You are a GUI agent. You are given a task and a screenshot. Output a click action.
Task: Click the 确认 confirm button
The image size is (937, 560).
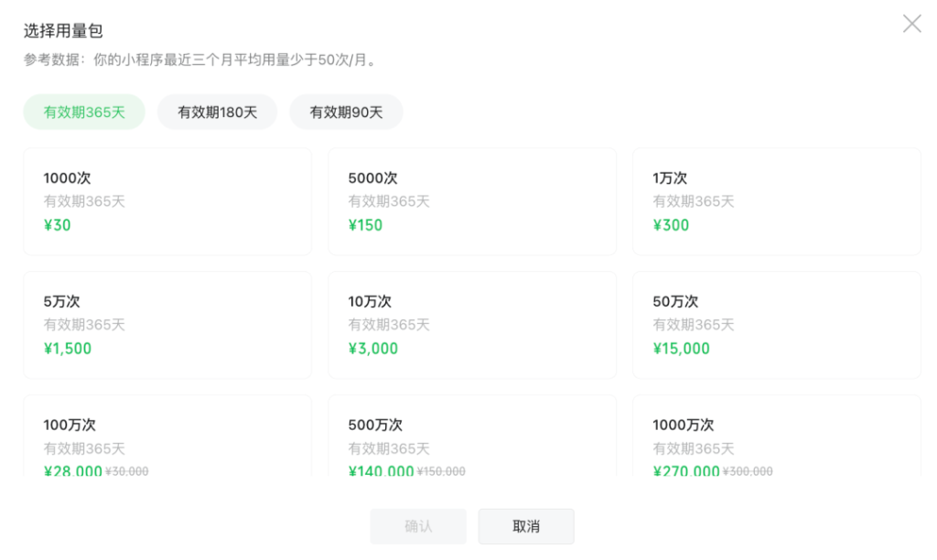click(418, 526)
